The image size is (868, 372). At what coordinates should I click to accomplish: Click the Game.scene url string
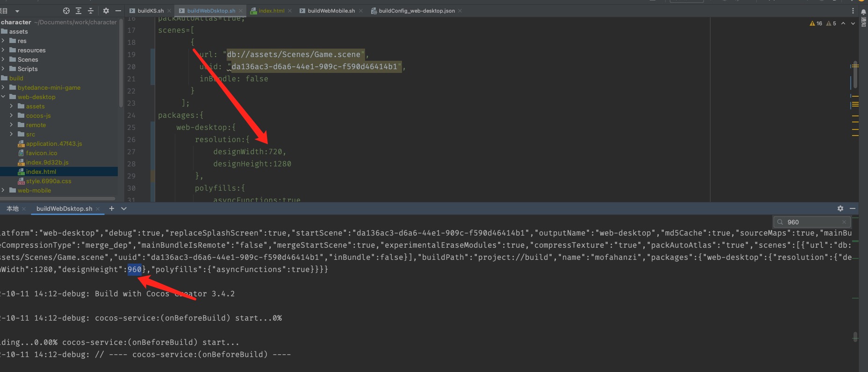pyautogui.click(x=295, y=54)
